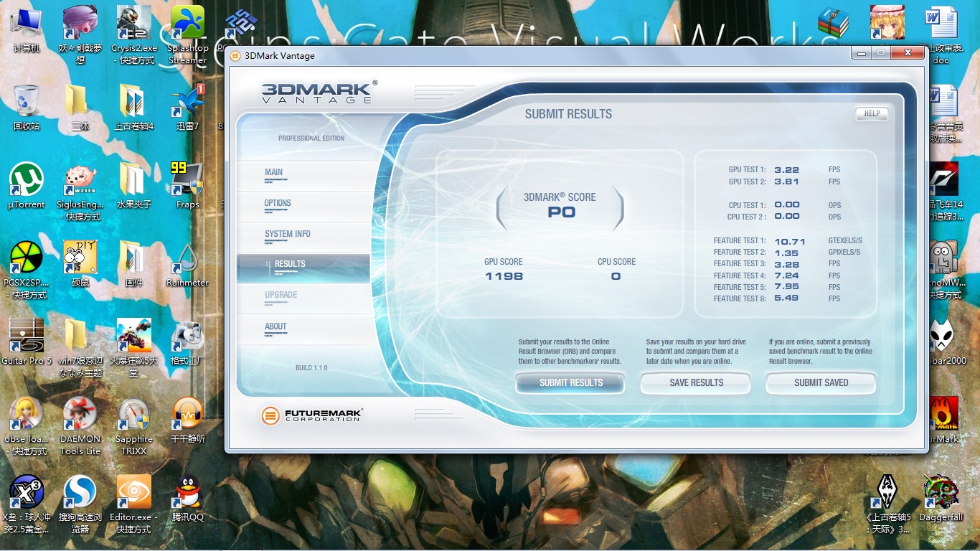Click the GPU Test 2 value 3.81
The image size is (980, 551).
[786, 182]
